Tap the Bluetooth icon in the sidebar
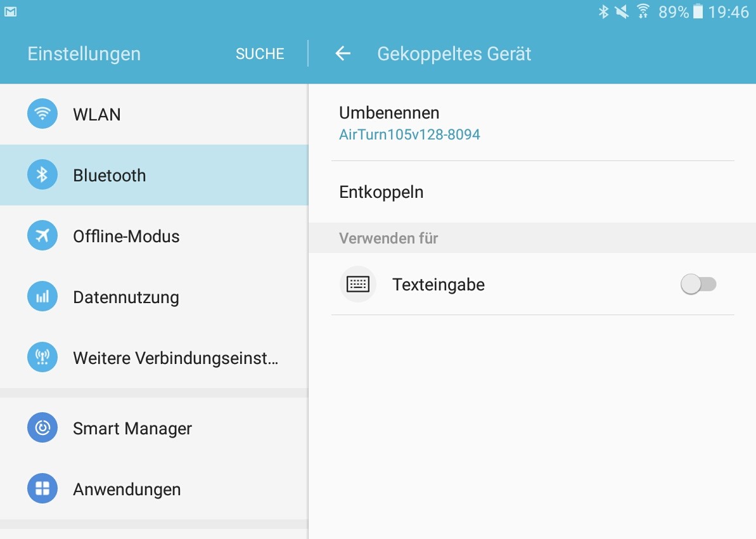This screenshot has height=539, width=756. pyautogui.click(x=42, y=174)
